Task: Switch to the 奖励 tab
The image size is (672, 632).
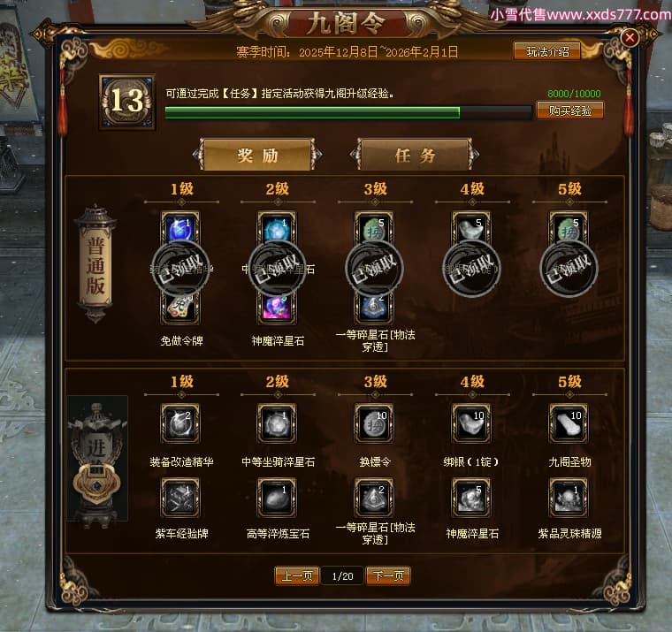Action: point(257,155)
